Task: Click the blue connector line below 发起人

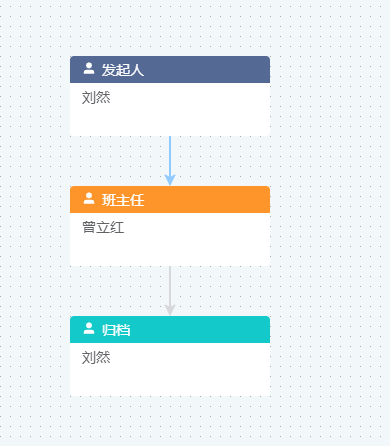Action: tap(170, 155)
